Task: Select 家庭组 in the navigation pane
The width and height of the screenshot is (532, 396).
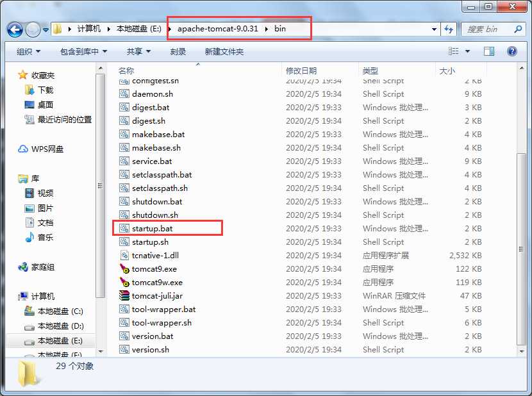Action: (42, 267)
